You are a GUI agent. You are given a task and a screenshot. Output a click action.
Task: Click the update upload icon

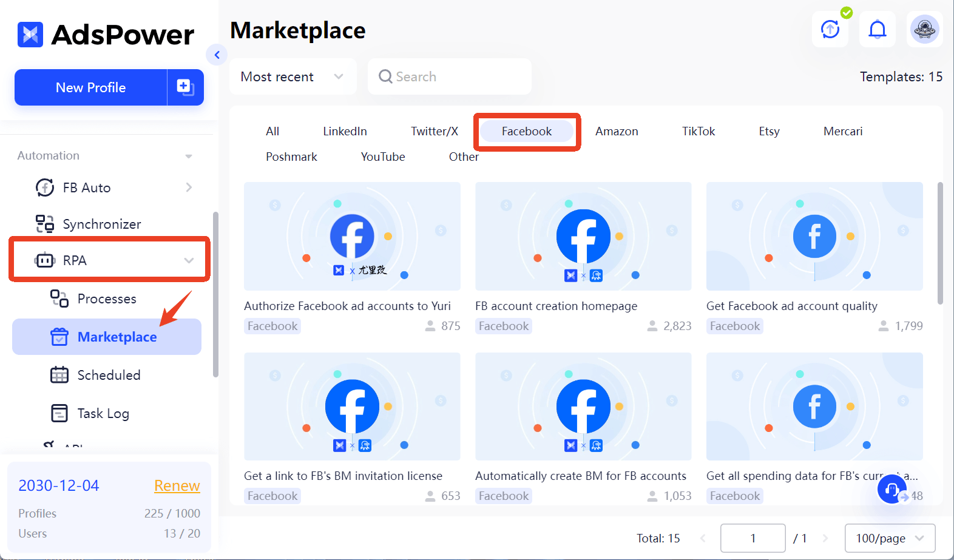click(830, 29)
